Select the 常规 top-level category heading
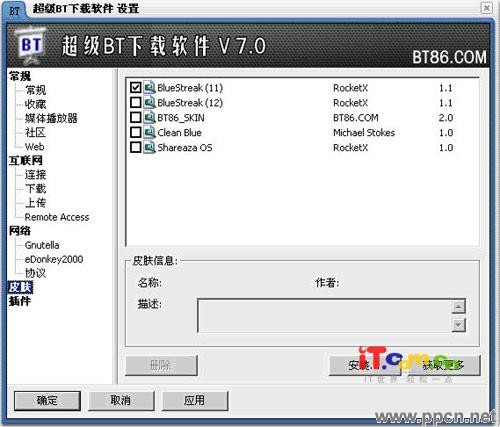 tap(20, 76)
